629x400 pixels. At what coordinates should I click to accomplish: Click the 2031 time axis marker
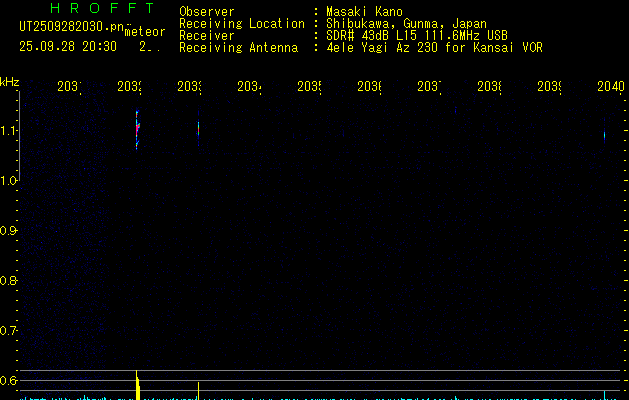coord(69,86)
